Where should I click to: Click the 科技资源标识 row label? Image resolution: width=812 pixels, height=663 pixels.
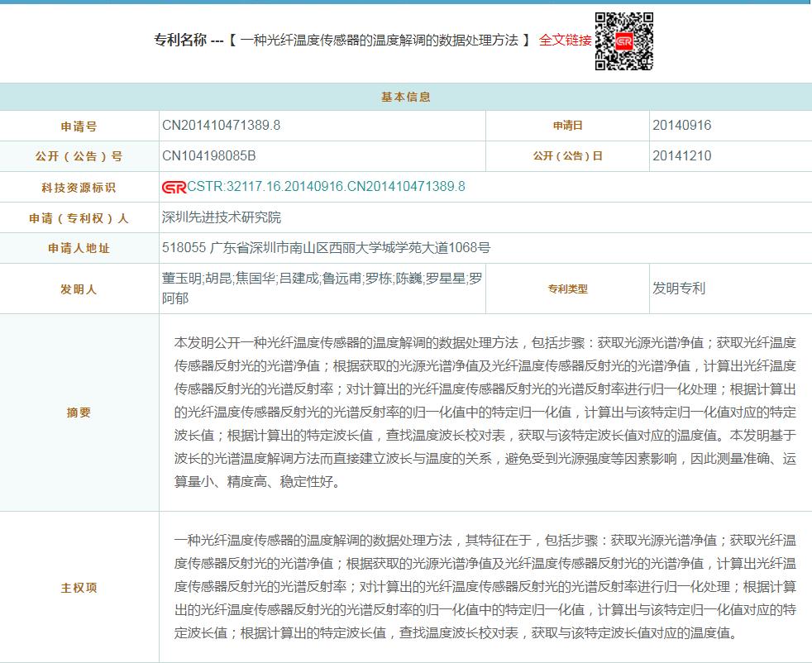[x=79, y=188]
